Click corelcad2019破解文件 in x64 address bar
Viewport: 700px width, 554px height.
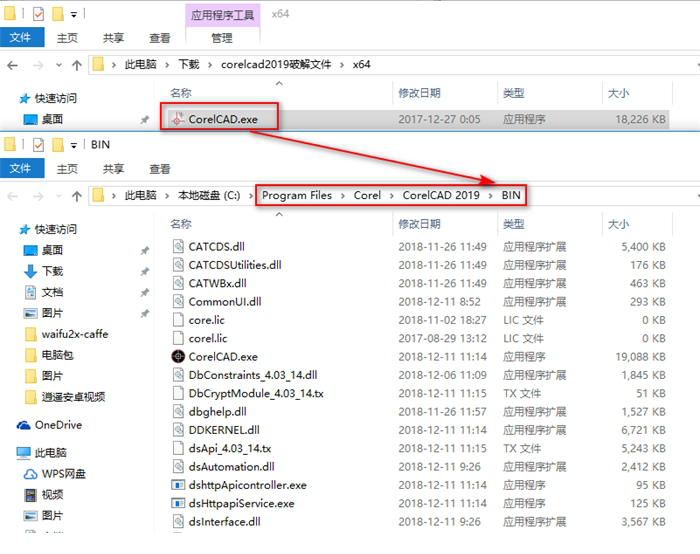(x=276, y=65)
